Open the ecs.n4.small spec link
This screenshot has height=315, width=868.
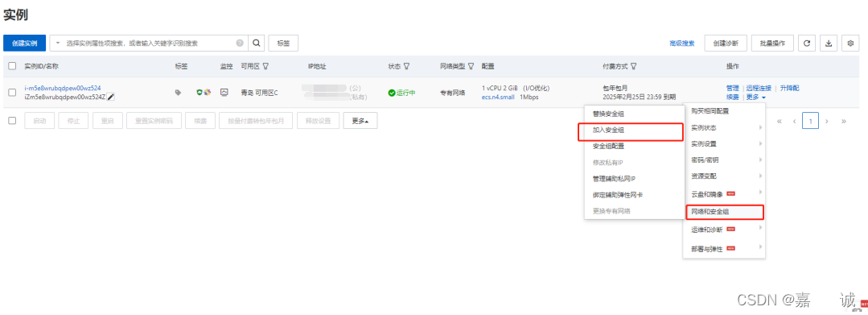tap(498, 97)
